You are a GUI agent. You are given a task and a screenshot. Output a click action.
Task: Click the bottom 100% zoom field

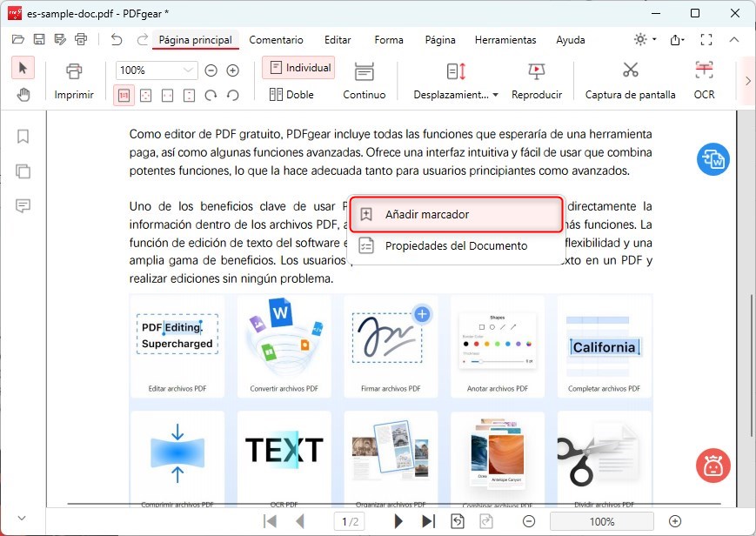602,521
